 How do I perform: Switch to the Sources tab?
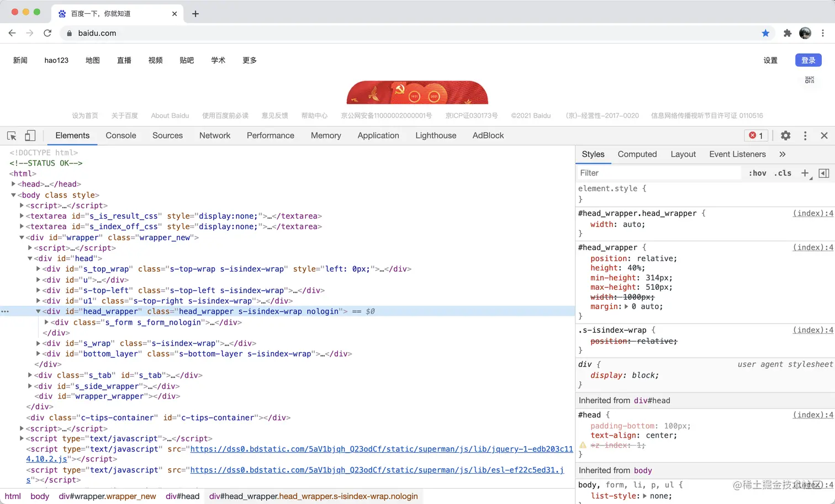(x=167, y=135)
